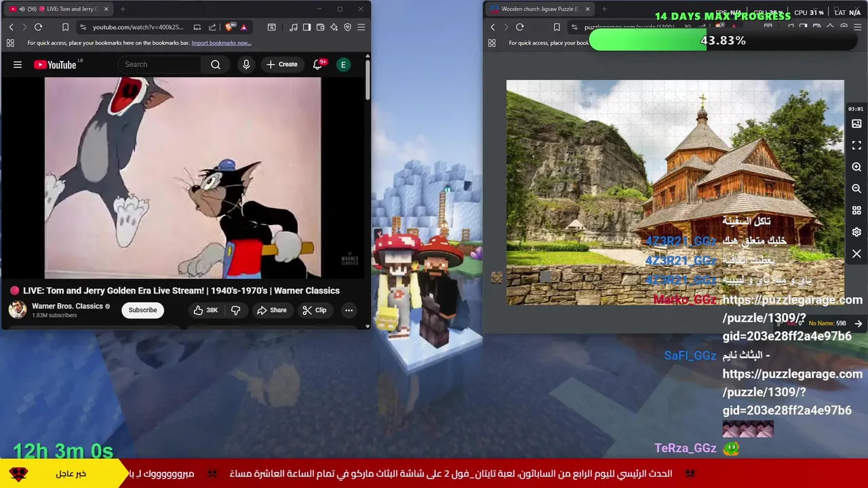Open Brave Wallet in YouTube browser window
The height and width of the screenshot is (488, 868).
point(320,27)
